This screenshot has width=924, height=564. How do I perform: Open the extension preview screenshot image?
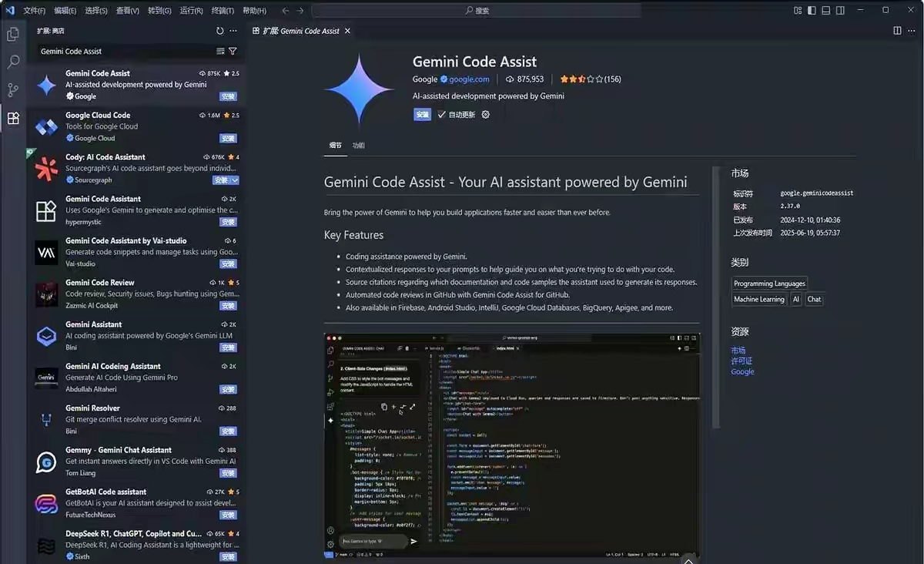tap(512, 445)
